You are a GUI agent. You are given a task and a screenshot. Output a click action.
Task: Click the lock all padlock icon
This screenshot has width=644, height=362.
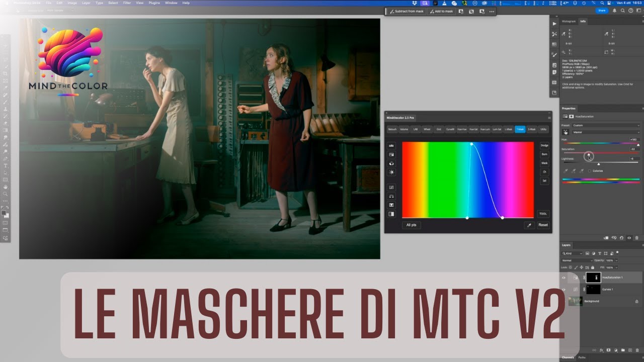pos(593,267)
